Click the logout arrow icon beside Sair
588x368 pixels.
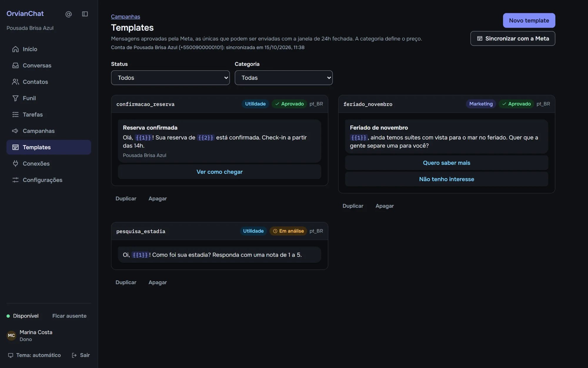pos(74,355)
